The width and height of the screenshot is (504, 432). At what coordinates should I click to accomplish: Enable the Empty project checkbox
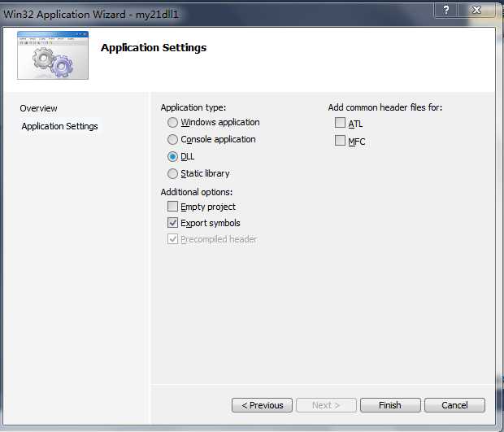click(172, 207)
